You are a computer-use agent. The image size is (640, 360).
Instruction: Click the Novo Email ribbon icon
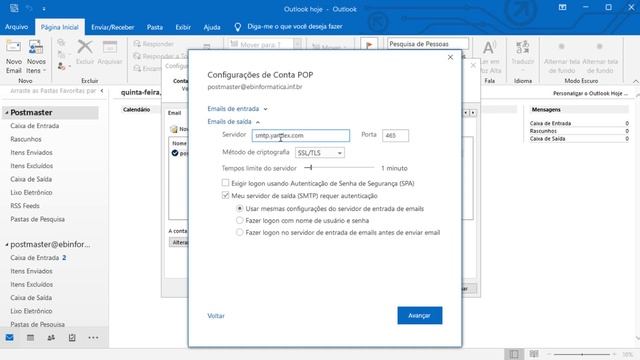click(x=13, y=48)
